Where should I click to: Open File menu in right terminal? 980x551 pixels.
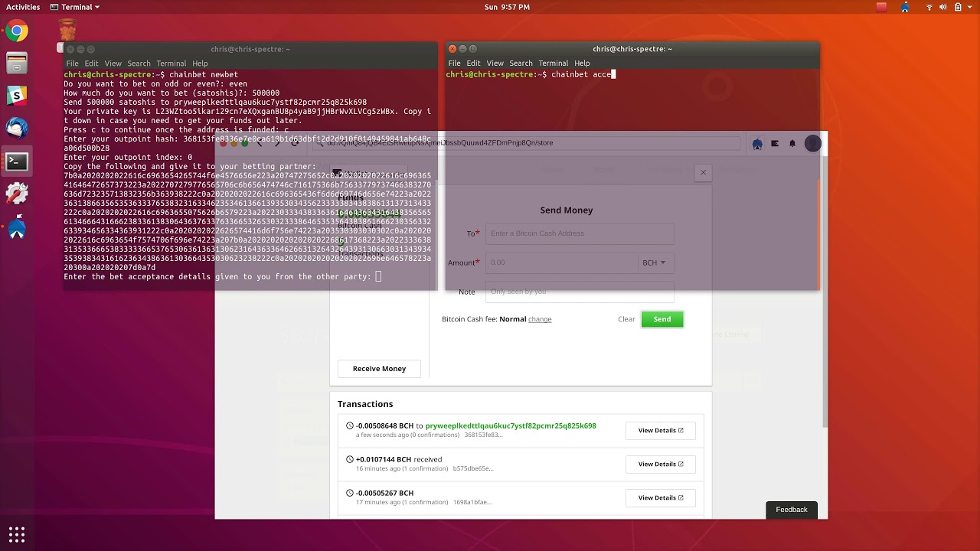454,63
